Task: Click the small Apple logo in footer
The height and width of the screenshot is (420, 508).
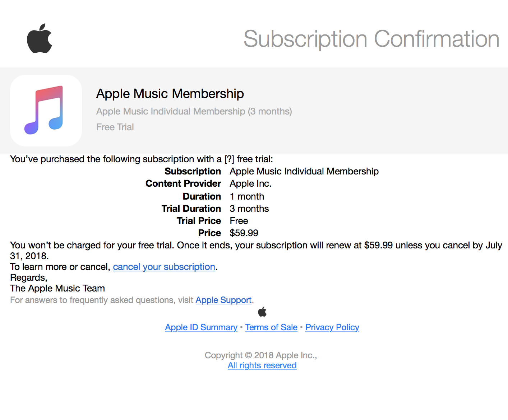Action: (x=262, y=312)
